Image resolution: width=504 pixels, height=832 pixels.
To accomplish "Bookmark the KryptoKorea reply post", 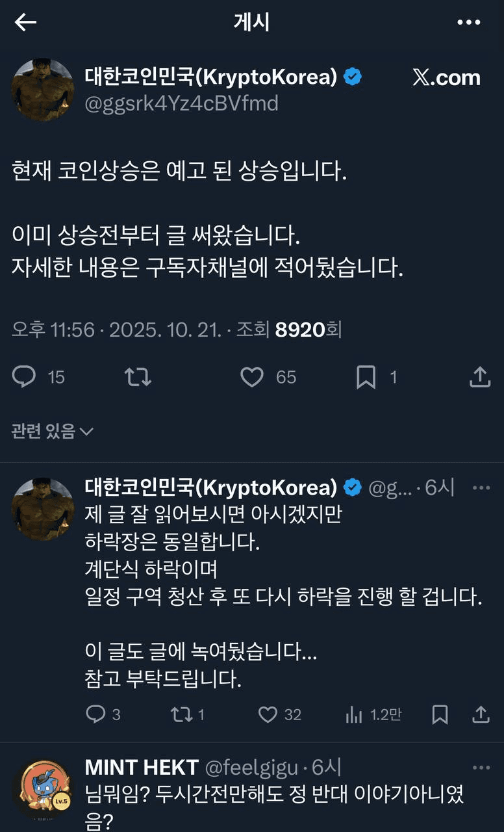I will point(440,715).
